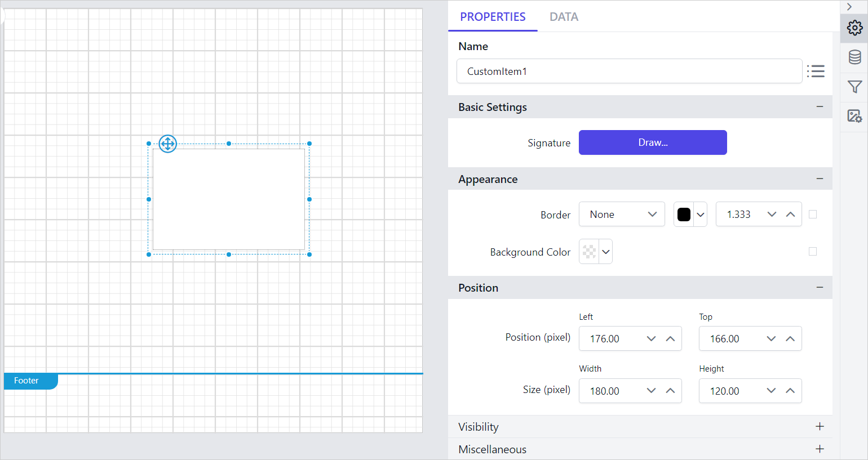Open the Parameters filter icon in sidebar

point(854,87)
